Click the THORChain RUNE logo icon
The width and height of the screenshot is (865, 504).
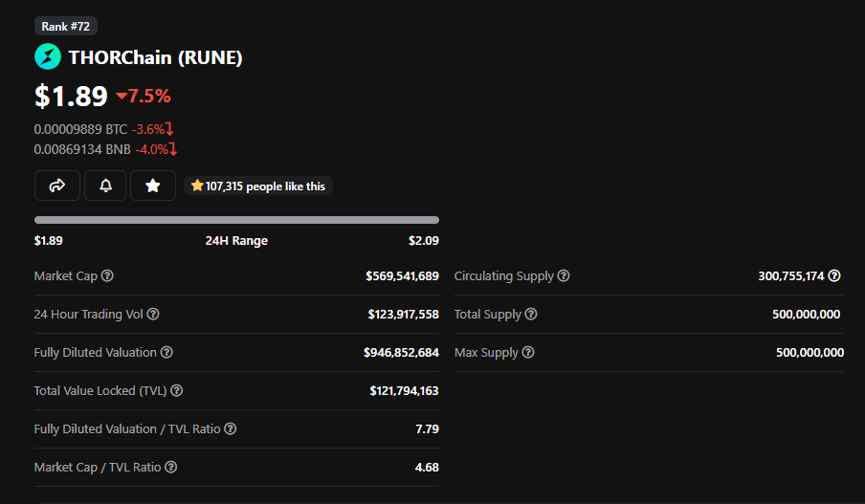pos(48,56)
